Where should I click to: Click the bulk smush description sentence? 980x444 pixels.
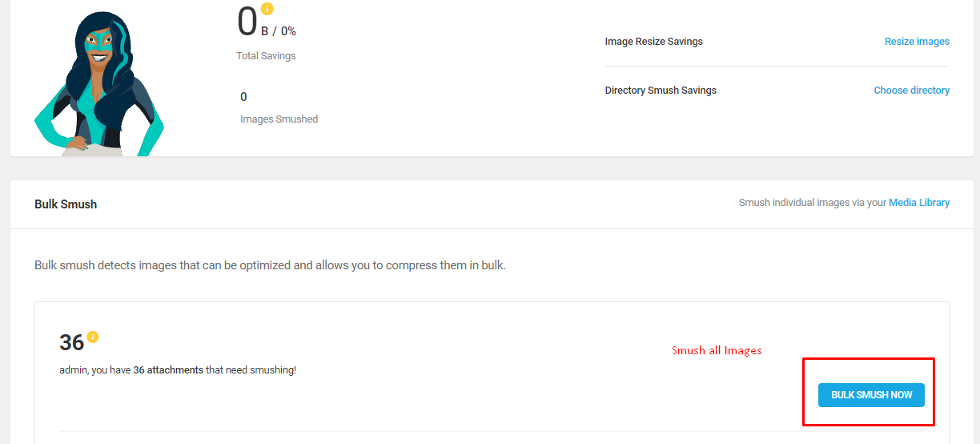coord(270,264)
